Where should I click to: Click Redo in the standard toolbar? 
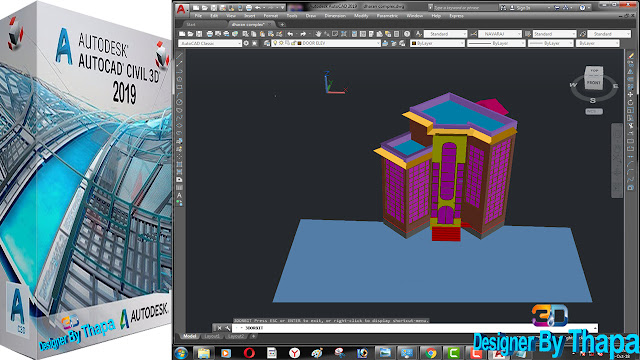click(303, 34)
